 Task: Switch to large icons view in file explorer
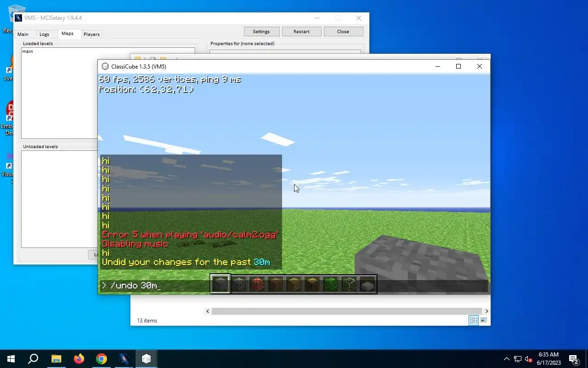483,320
